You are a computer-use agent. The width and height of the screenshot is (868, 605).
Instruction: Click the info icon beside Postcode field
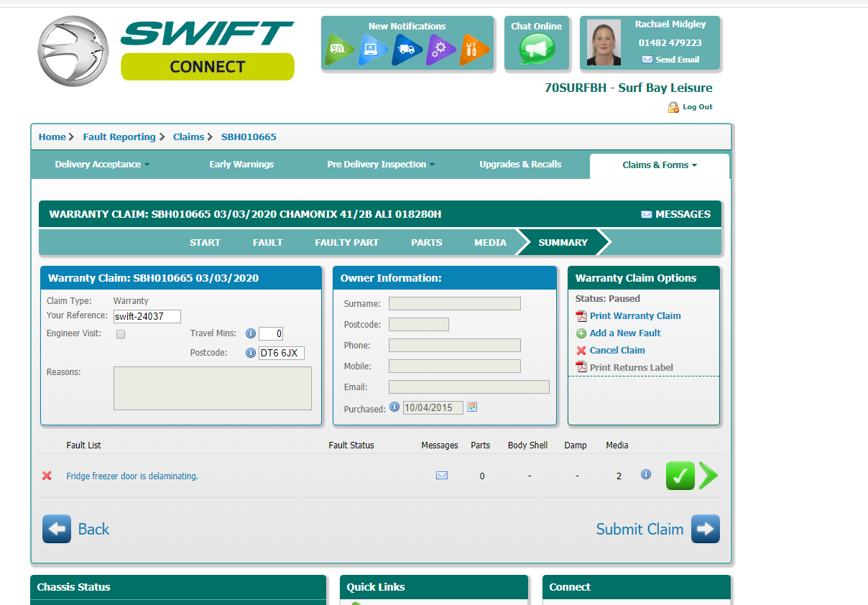251,353
